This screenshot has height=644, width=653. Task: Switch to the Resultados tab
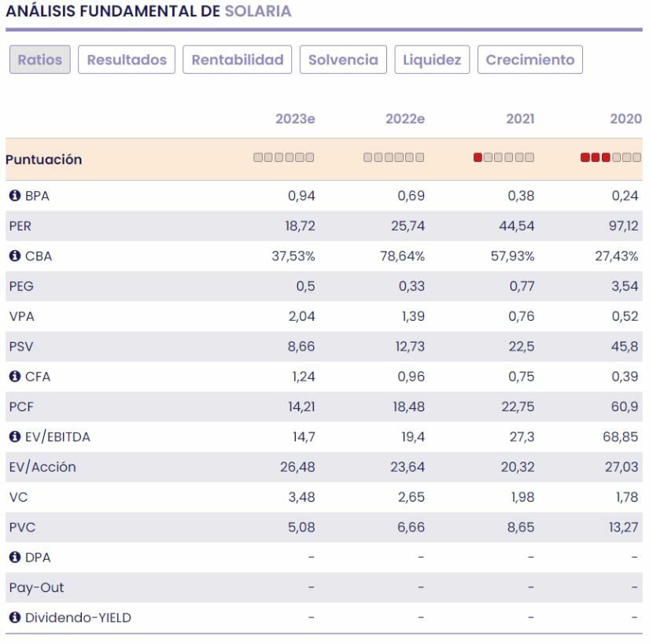pyautogui.click(x=127, y=60)
